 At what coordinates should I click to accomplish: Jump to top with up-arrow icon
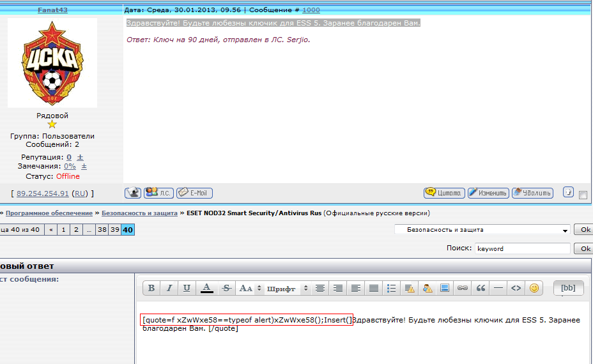pos(568,192)
